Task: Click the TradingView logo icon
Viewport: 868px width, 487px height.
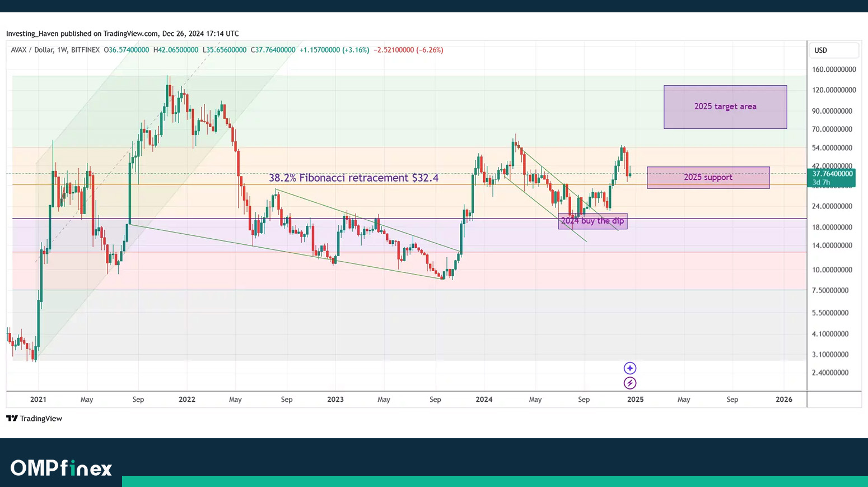Action: coord(12,419)
